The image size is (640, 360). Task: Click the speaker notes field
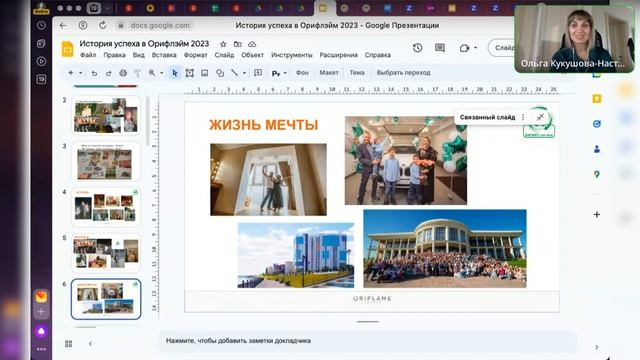367,341
